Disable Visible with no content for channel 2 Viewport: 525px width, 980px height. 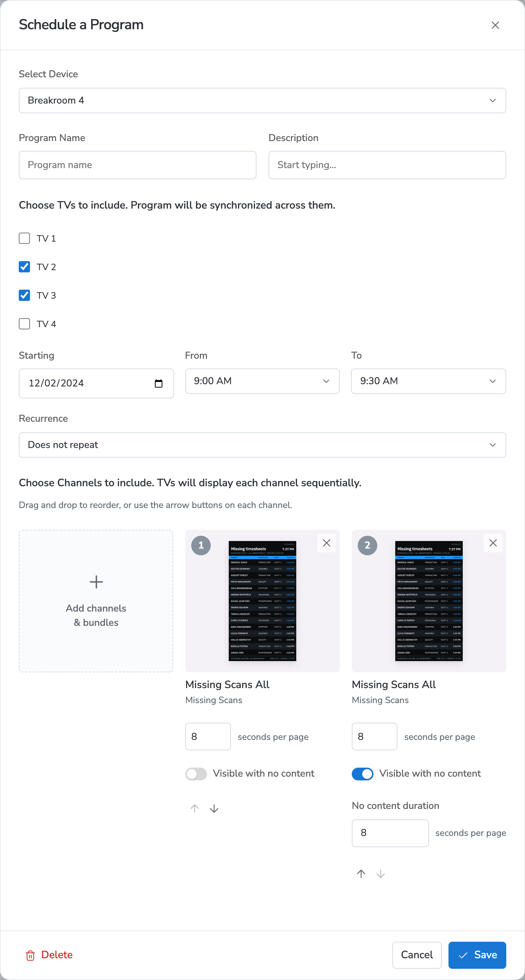[x=363, y=774]
